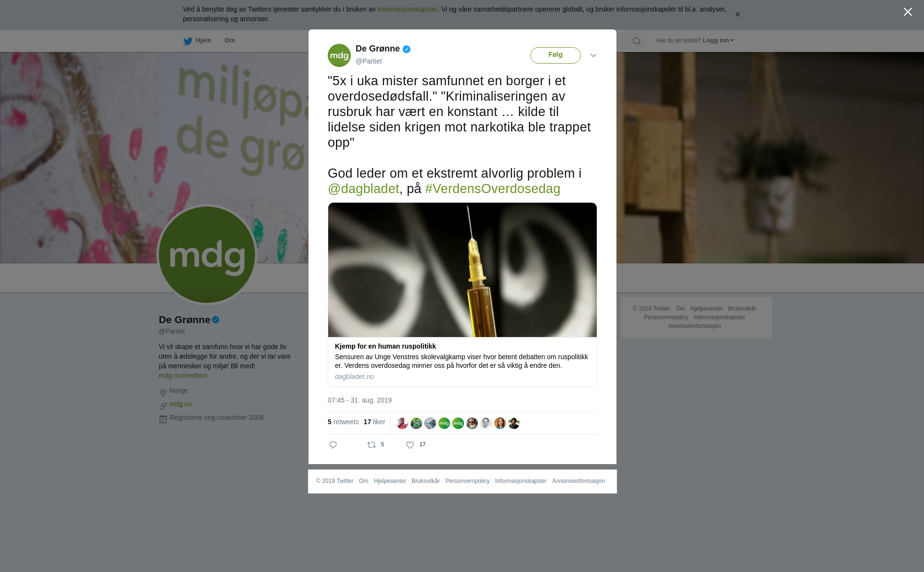This screenshot has height=572, width=924.
Task: Open the @dagbladet mention link
Action: click(x=363, y=189)
